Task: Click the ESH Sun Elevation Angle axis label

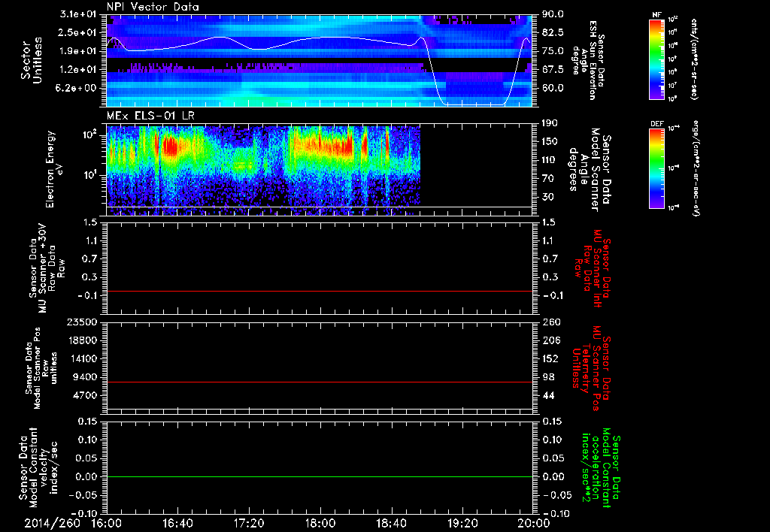Action: [594, 60]
